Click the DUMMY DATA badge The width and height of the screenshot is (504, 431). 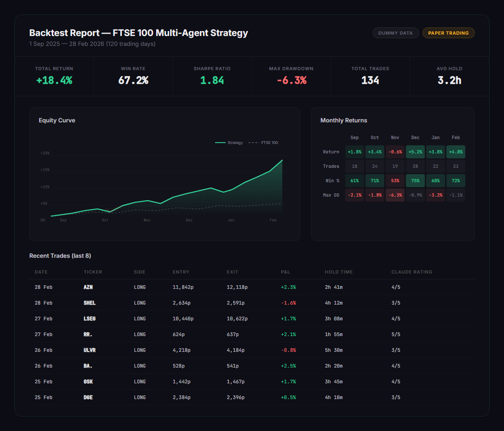(396, 33)
